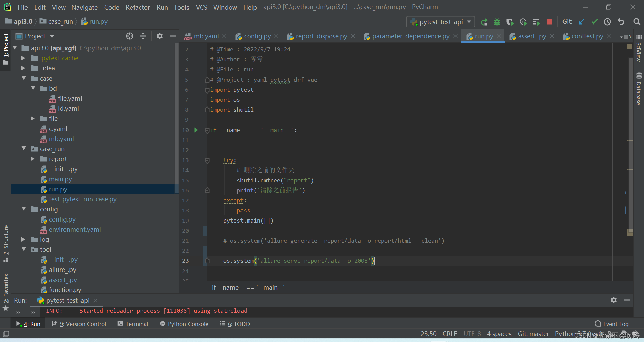Open the pytest_test_api run configuration dropdown
This screenshot has height=342, width=644.
click(x=440, y=22)
